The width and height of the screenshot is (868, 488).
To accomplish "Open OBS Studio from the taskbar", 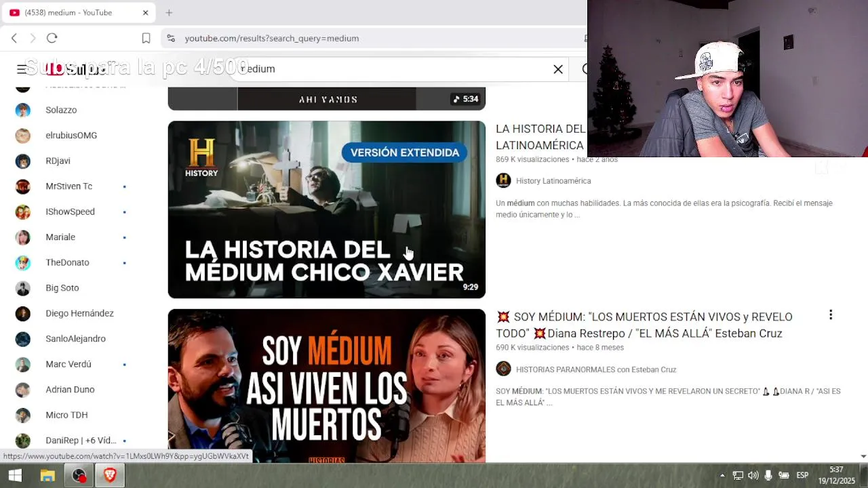I will 79,475.
